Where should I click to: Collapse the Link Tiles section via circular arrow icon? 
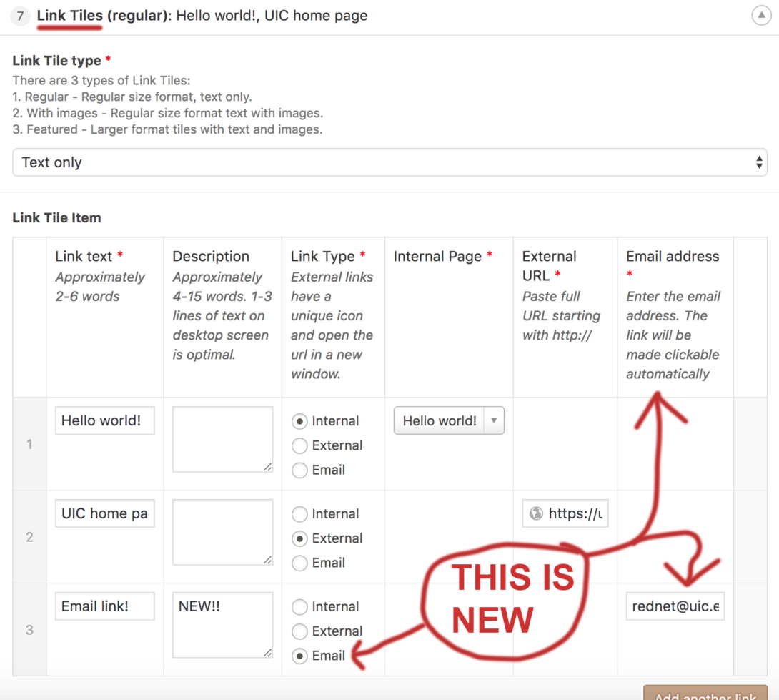[761, 15]
